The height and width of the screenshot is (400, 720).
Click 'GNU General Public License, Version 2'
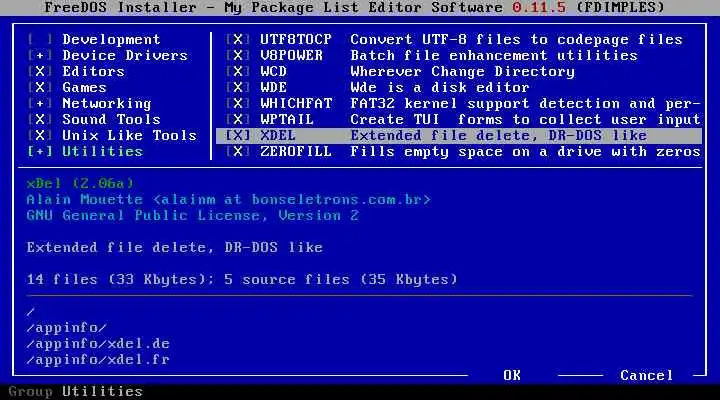tap(192, 216)
